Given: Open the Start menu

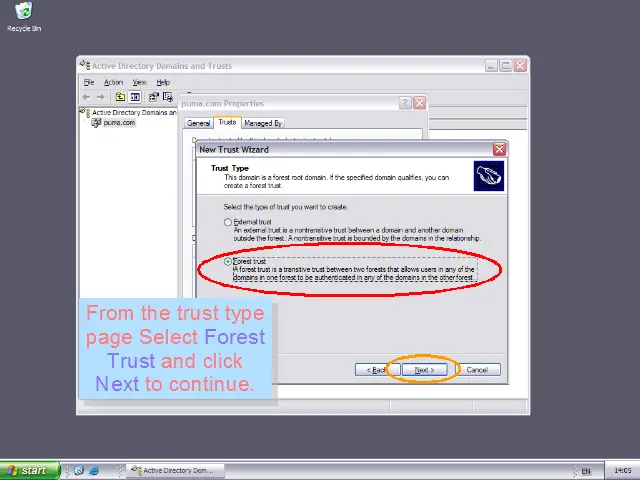Looking at the screenshot, I should [x=29, y=471].
